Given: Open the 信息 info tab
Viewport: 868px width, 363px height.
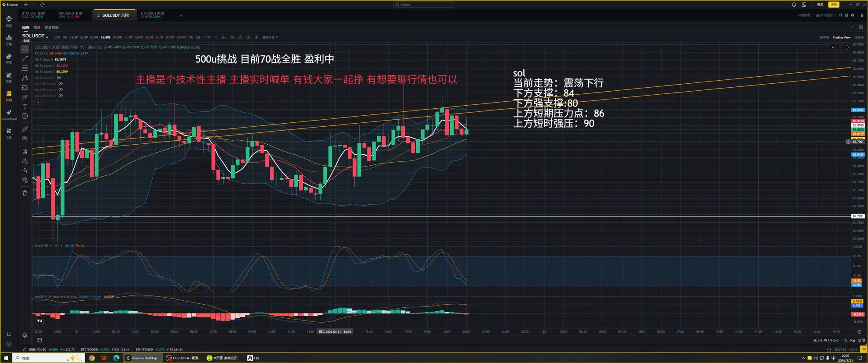Looking at the screenshot, I should click(x=37, y=28).
